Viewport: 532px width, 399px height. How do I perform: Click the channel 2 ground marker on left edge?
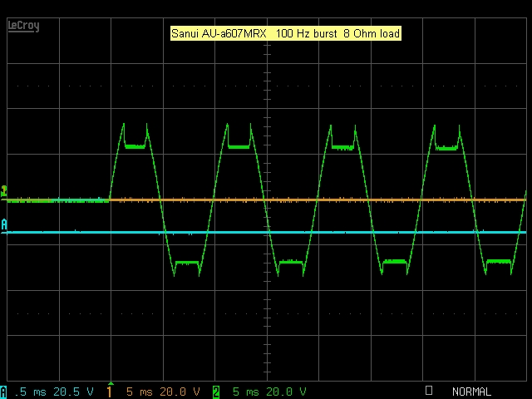(x=3, y=191)
